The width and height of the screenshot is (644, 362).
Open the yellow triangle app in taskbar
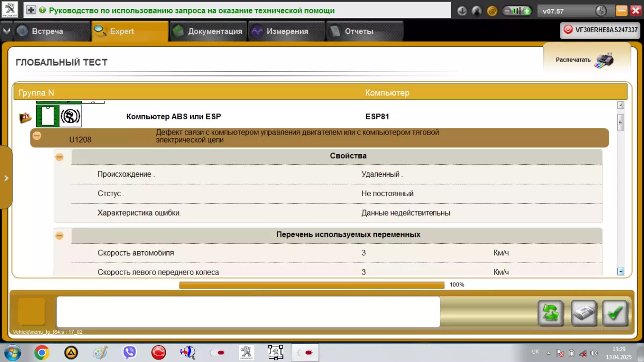pyautogui.click(x=71, y=353)
